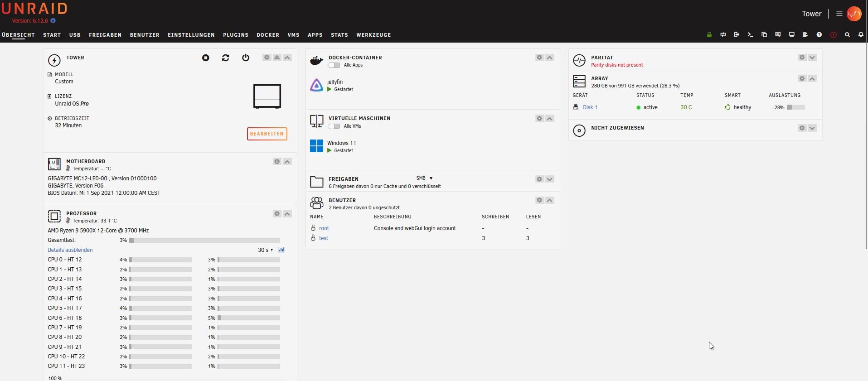Collapse the Docker-Container panel chevron

pyautogui.click(x=550, y=58)
